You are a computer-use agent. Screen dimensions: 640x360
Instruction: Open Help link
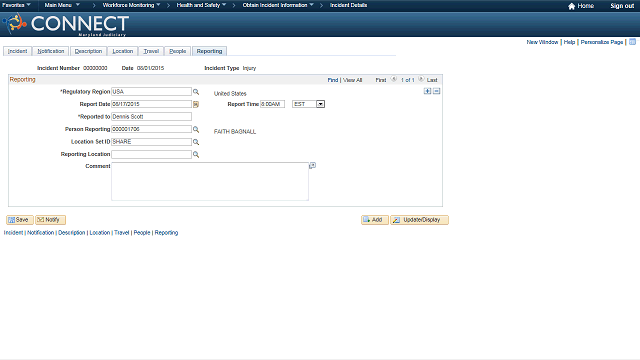[569, 42]
